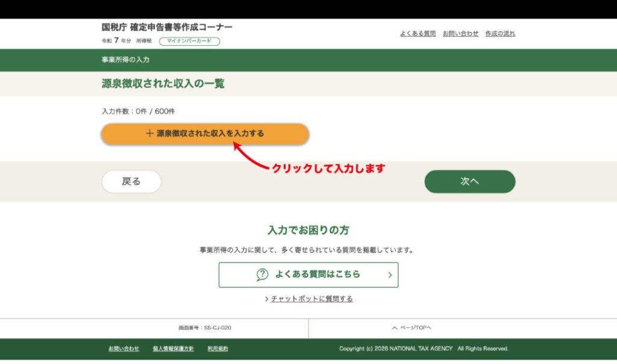Jump to top via the ページTOPへ text
This screenshot has height=364, width=617.
[416, 328]
